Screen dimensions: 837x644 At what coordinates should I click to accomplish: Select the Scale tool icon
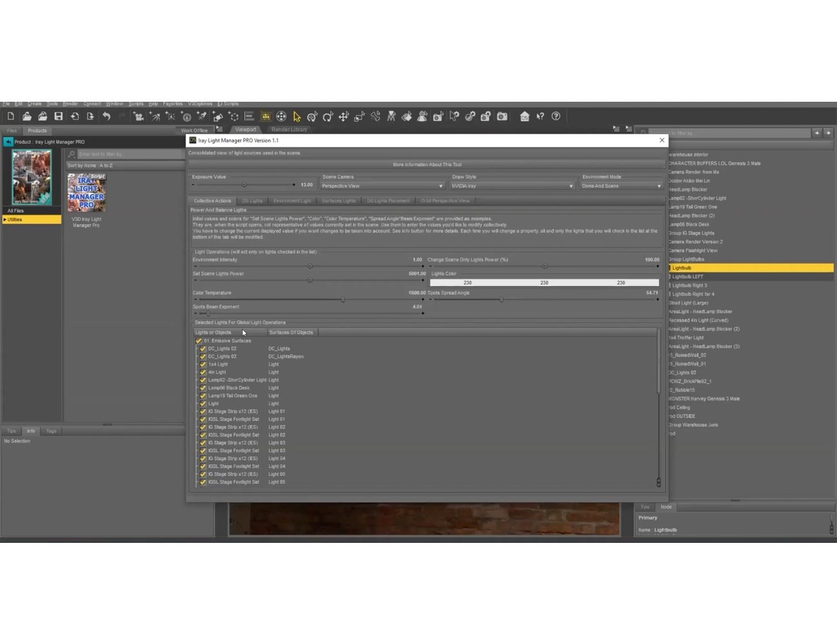[359, 117]
